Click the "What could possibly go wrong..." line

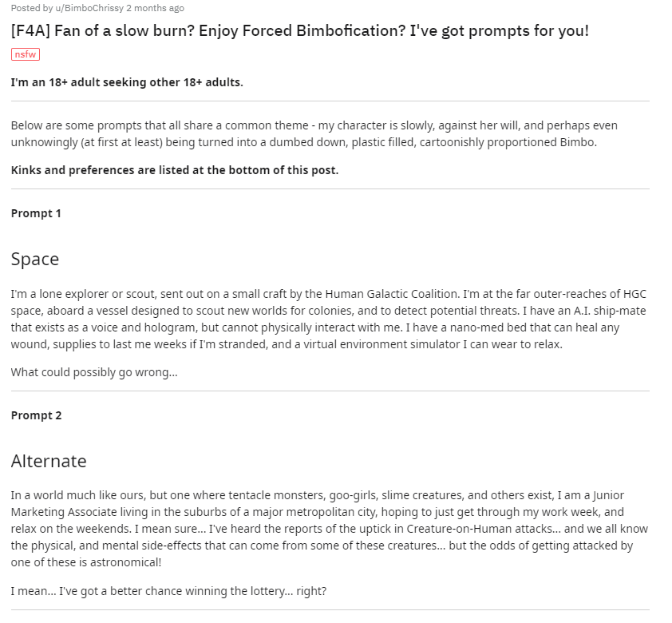(x=94, y=372)
